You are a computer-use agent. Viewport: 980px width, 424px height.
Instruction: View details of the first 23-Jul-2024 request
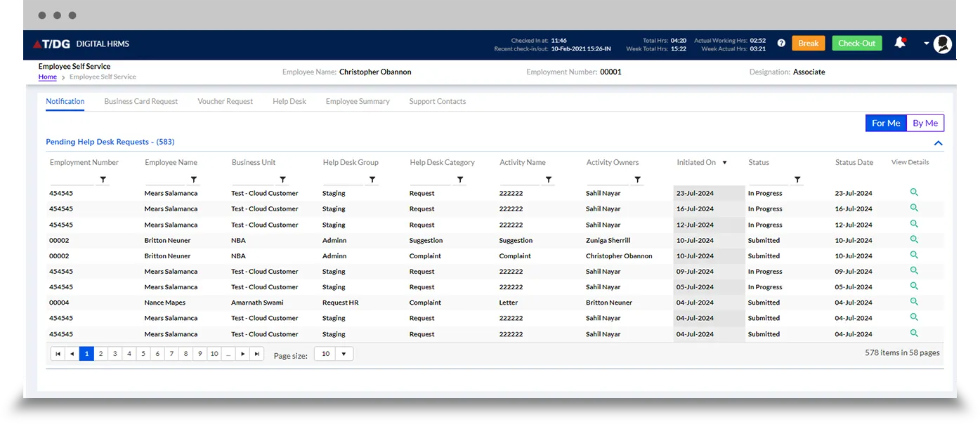(914, 192)
